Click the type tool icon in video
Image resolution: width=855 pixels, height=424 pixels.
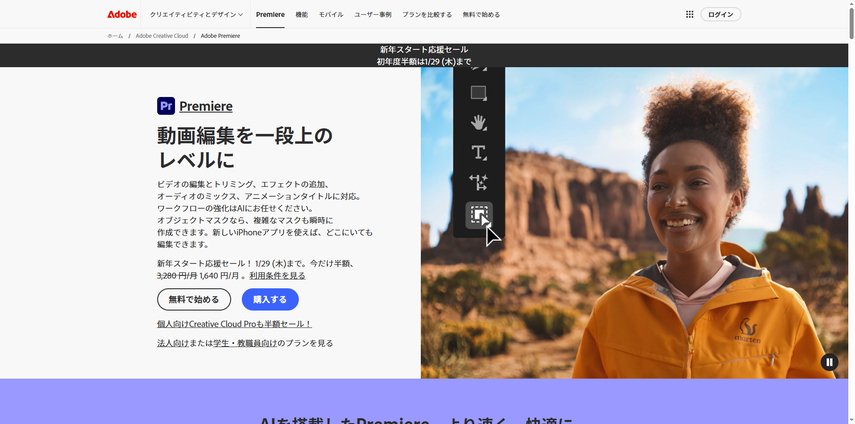click(x=479, y=153)
